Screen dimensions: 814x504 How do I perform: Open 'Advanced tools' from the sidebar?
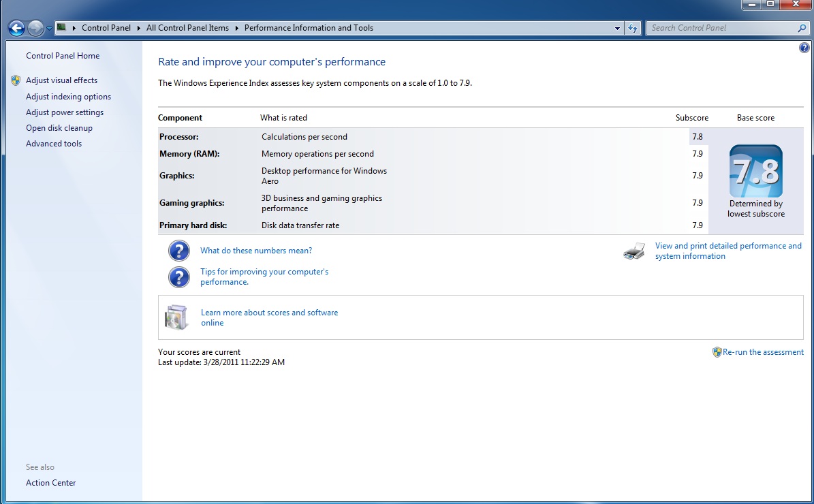(54, 144)
